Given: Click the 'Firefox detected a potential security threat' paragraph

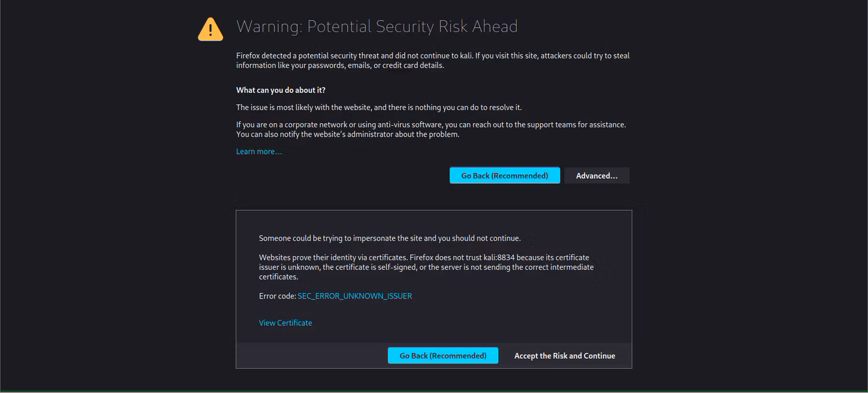Looking at the screenshot, I should coord(433,60).
